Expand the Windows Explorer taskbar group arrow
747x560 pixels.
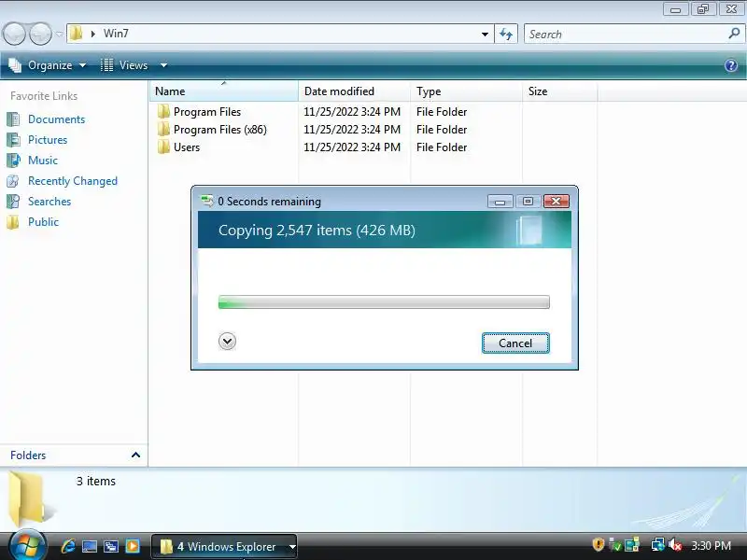(x=292, y=547)
